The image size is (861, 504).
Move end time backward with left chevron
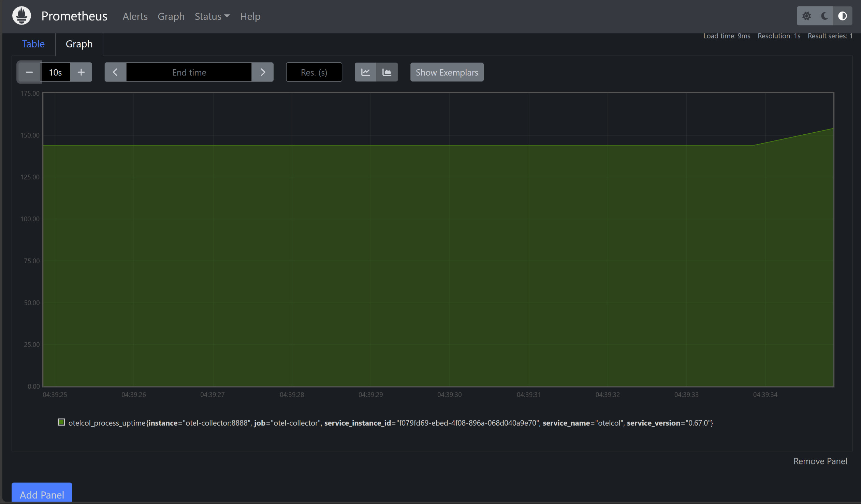pos(115,72)
